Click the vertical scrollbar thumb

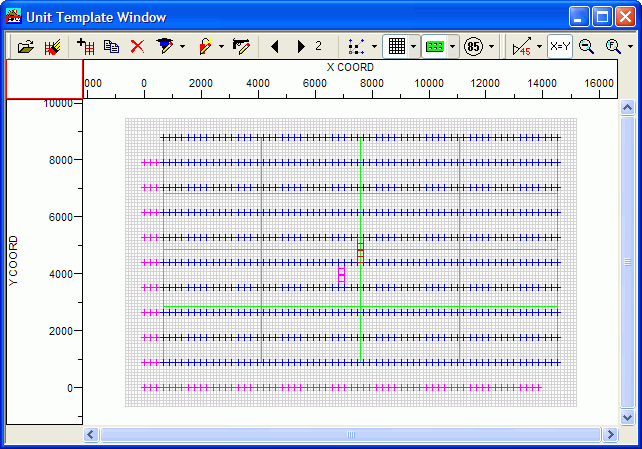tap(627, 262)
